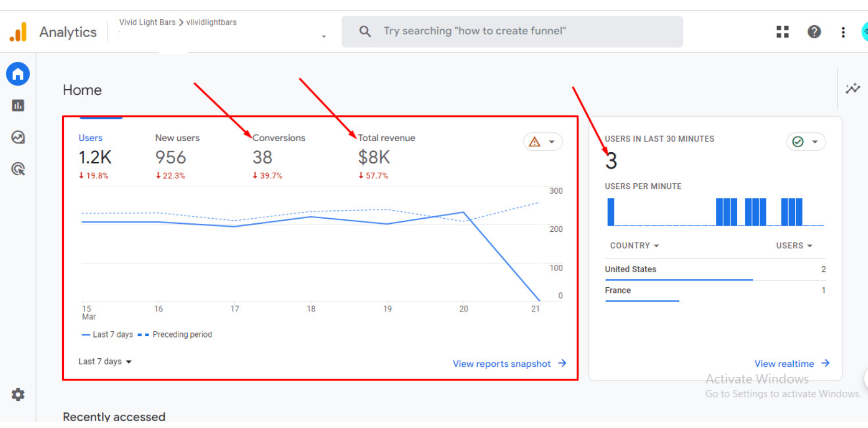Expand the green checkmark status dropdown
Image resolution: width=868 pixels, height=428 pixels.
(806, 142)
